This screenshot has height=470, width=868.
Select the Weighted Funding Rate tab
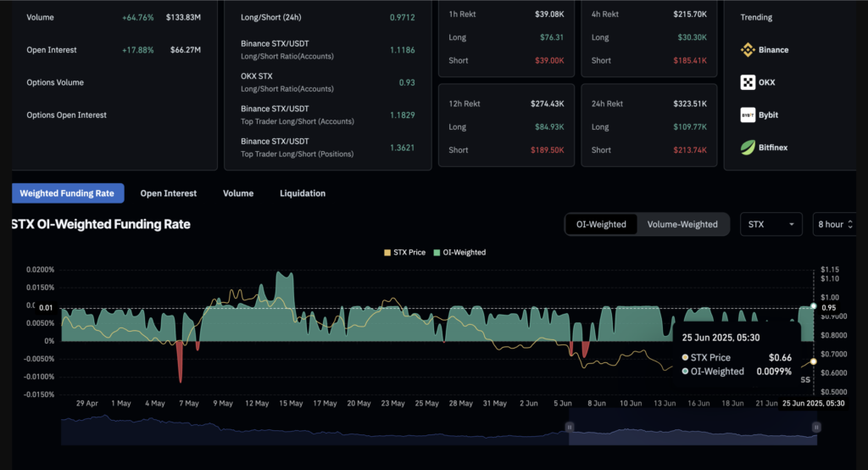(x=67, y=193)
